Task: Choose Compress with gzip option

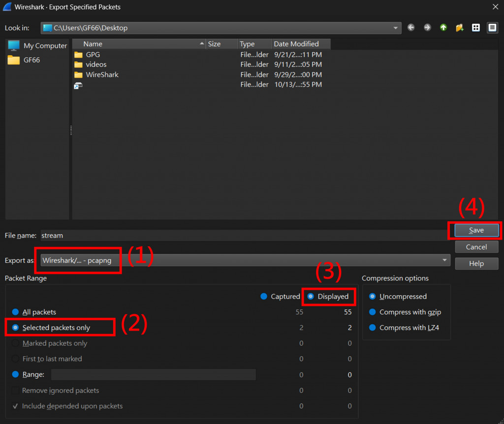Action: click(x=372, y=312)
